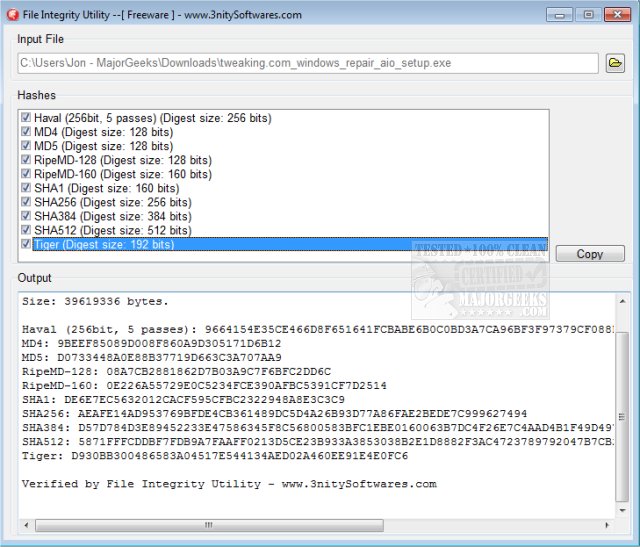Uncheck the Tiger hash checkbox
This screenshot has height=547, width=640.
coord(26,244)
